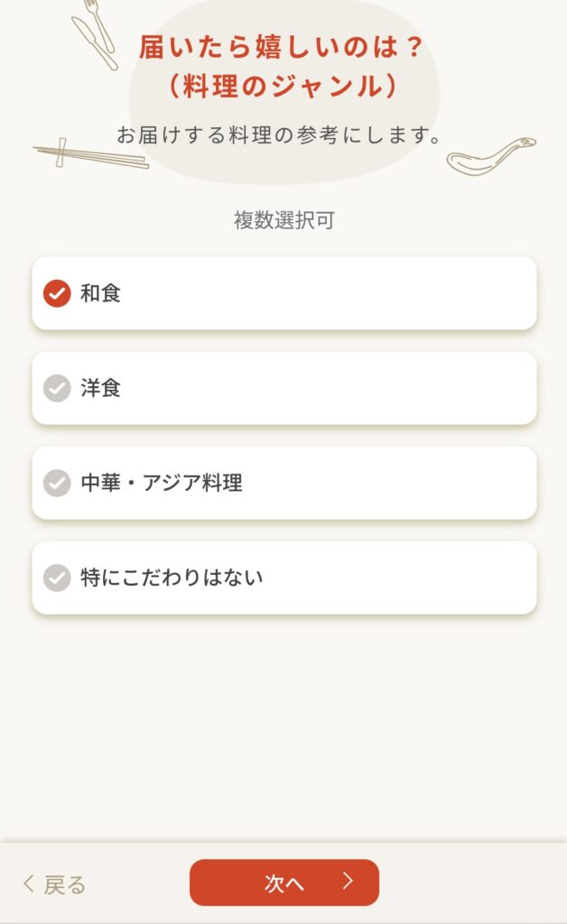The width and height of the screenshot is (567, 924).
Task: Click the chopsticks illustration
Action: tap(90, 155)
